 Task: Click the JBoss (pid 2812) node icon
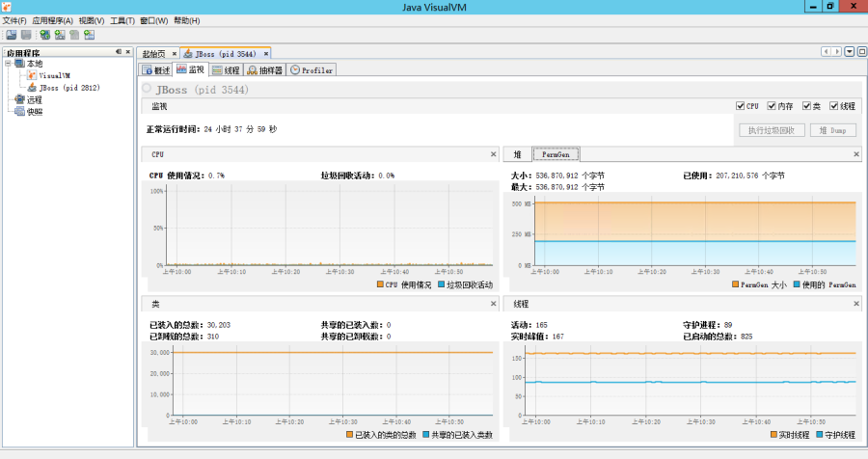pos(32,88)
